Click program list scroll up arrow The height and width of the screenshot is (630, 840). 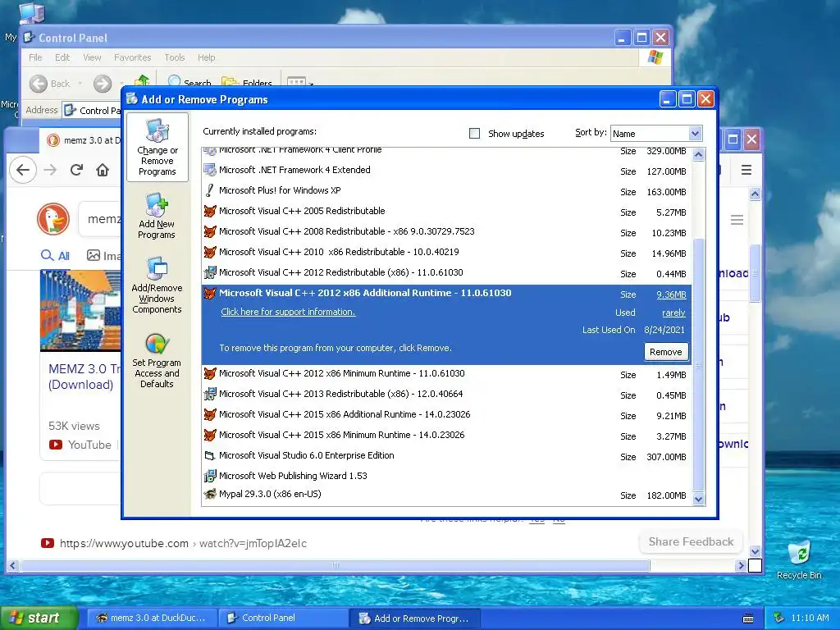click(x=699, y=155)
